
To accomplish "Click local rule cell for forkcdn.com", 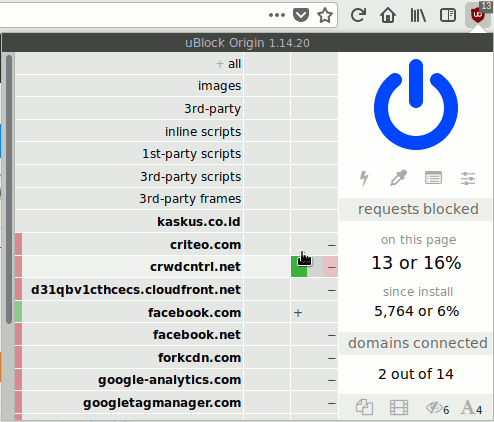I will (314, 358).
